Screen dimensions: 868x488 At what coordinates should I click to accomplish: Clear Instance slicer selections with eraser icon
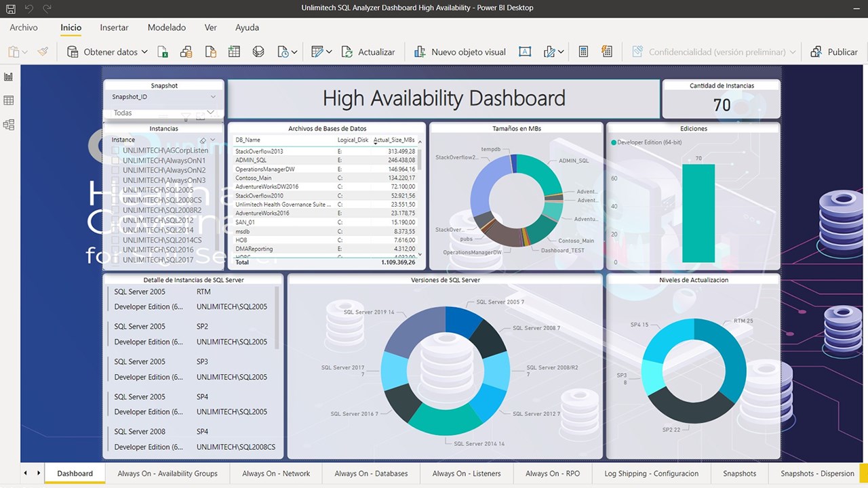203,140
